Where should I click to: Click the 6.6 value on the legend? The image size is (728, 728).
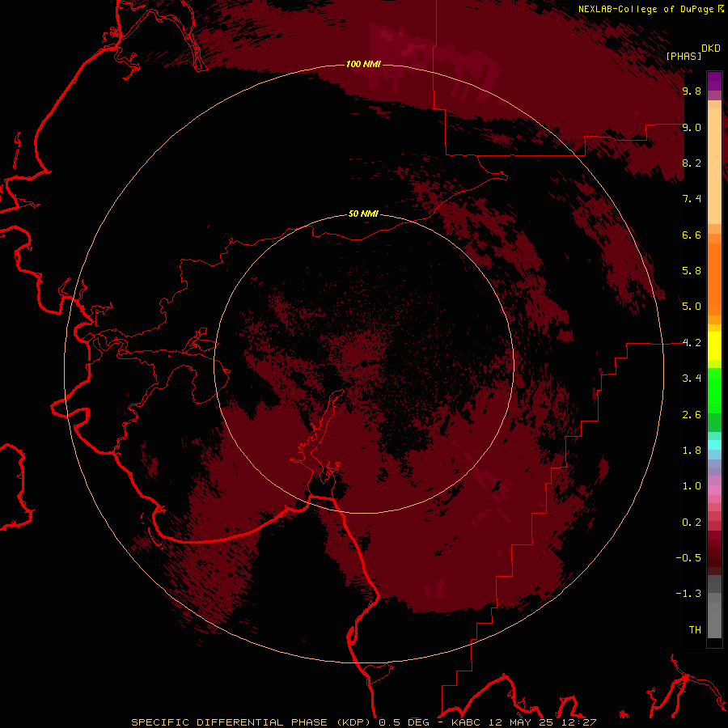click(x=692, y=235)
